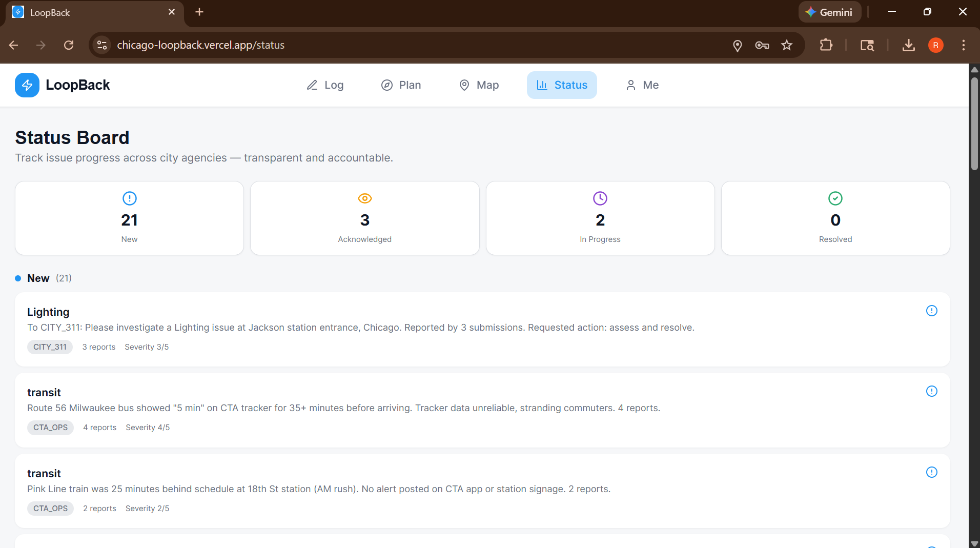Open the Gemini button
Viewport: 980px width, 548px height.
[x=829, y=12]
